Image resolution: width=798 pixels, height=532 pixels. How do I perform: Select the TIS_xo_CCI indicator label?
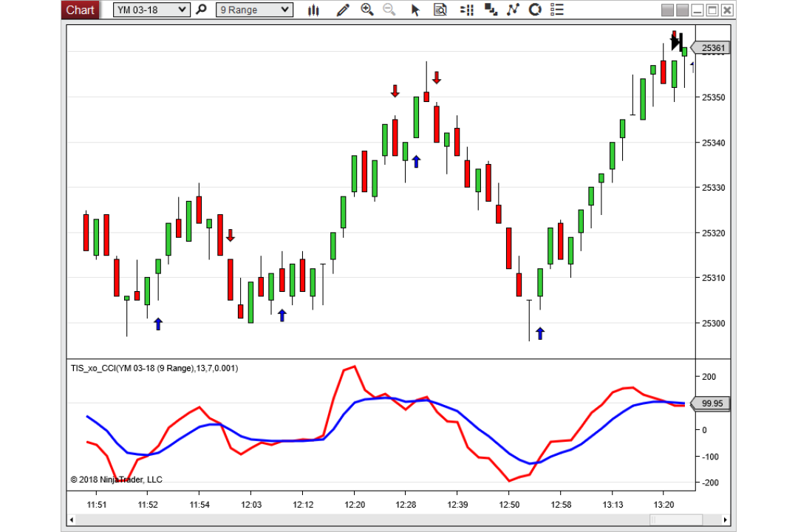(x=154, y=368)
